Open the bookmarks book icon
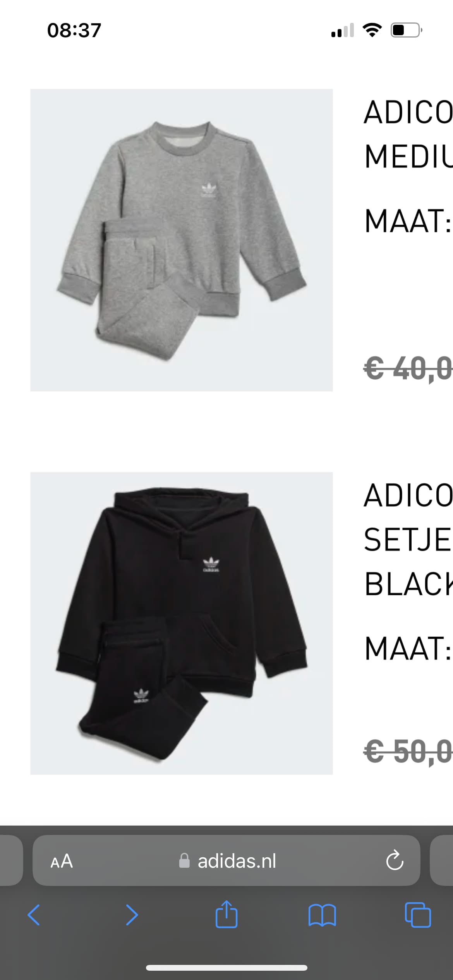 pos(322,915)
